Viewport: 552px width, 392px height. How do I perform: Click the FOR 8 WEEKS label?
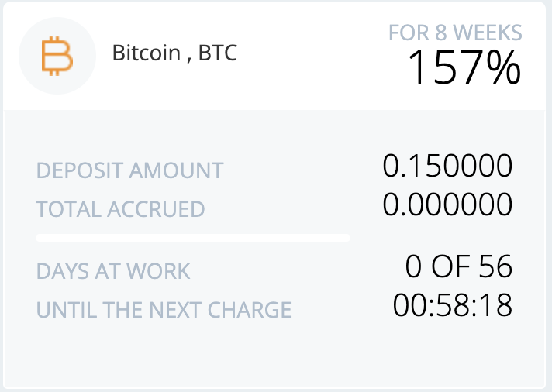point(455,33)
